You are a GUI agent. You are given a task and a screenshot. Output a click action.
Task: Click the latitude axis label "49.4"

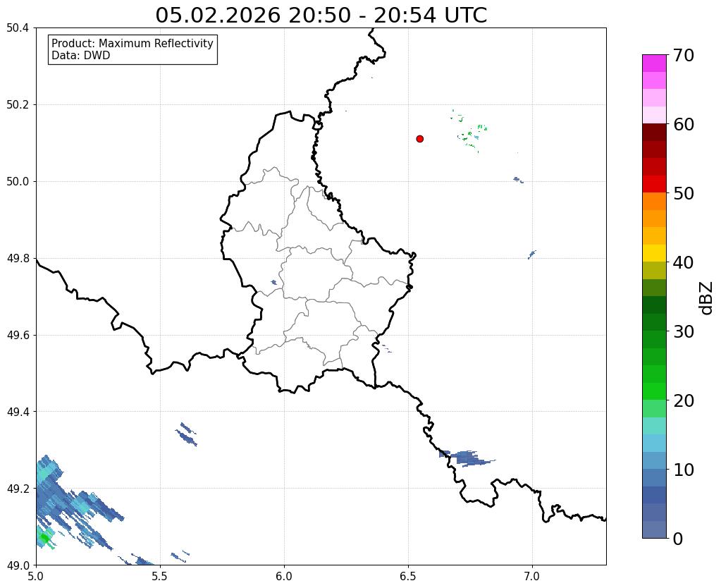point(18,412)
